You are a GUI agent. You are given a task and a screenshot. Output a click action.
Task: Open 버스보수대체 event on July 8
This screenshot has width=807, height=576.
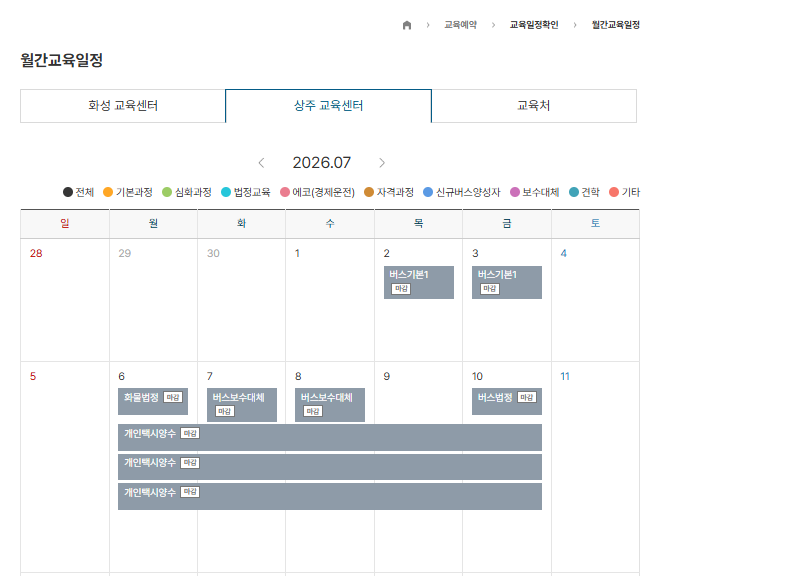(x=330, y=405)
